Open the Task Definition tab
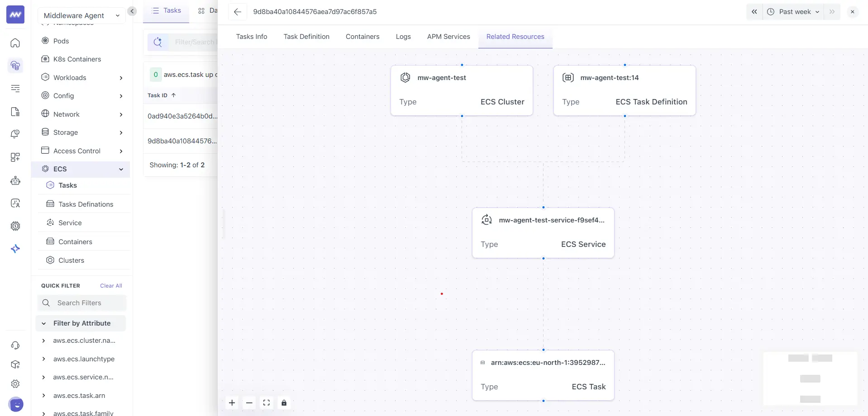 (x=306, y=37)
